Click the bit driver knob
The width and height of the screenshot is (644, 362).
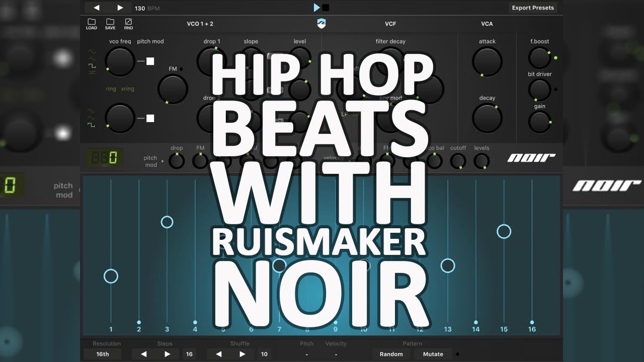click(x=539, y=89)
